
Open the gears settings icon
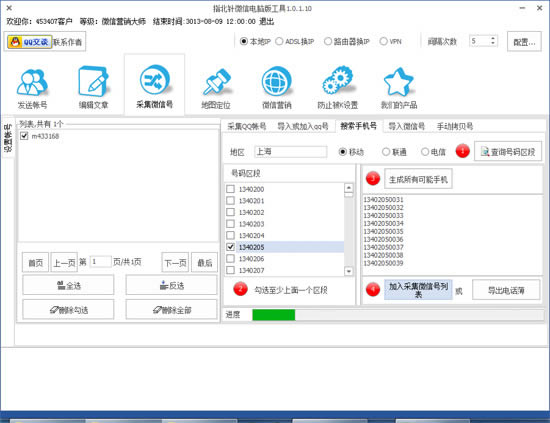pyautogui.click(x=337, y=80)
